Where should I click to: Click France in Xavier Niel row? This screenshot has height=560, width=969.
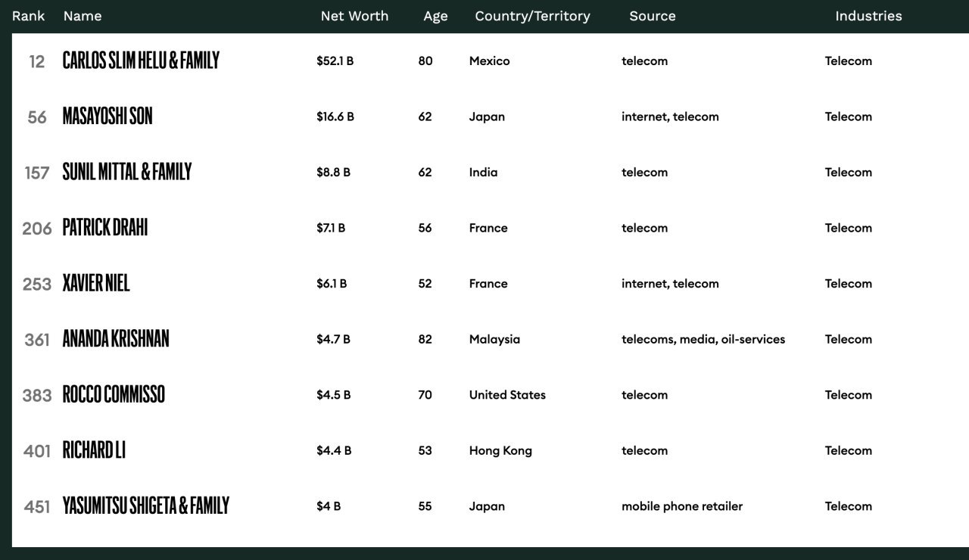[488, 283]
